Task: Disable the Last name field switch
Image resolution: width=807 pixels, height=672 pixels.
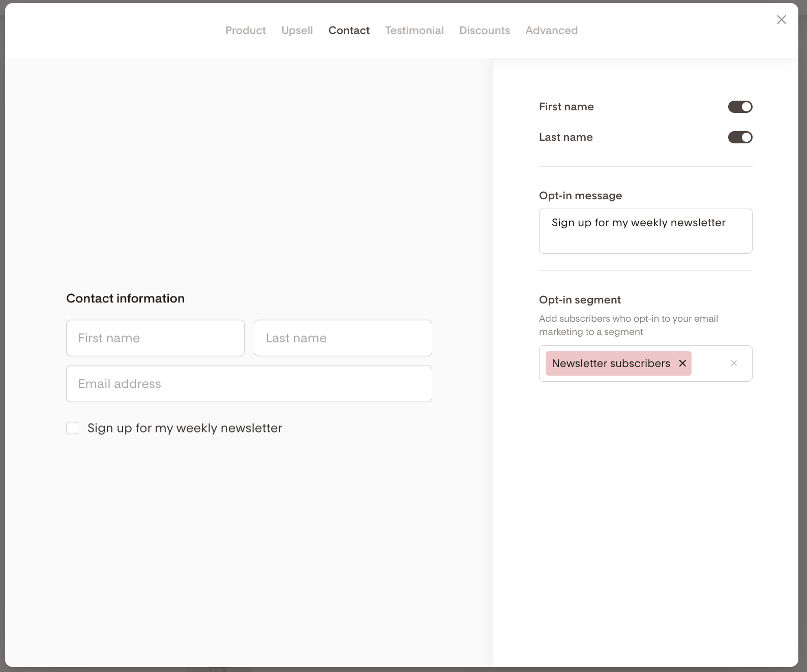Action: click(740, 137)
